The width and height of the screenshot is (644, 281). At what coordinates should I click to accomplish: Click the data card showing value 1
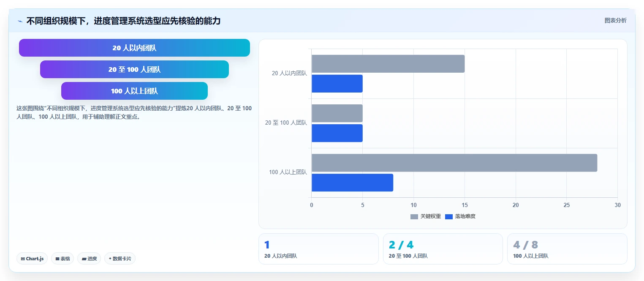pos(318,249)
